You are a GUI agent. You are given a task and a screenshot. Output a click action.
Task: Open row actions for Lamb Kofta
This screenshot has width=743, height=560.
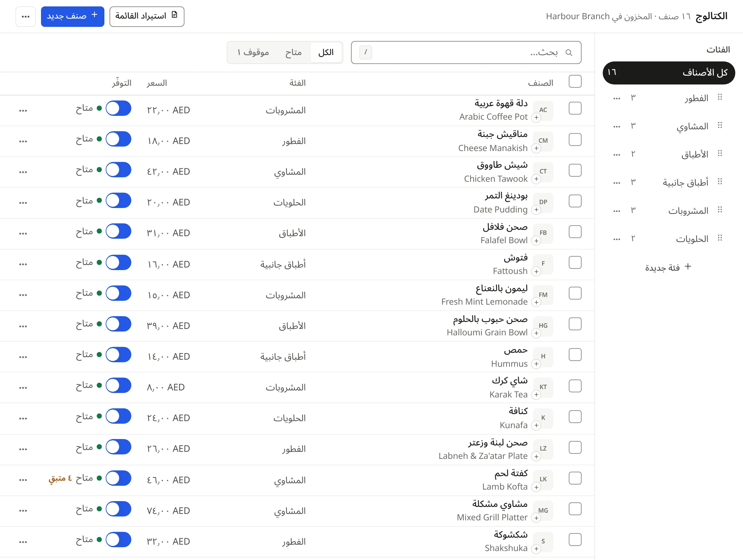click(x=23, y=480)
